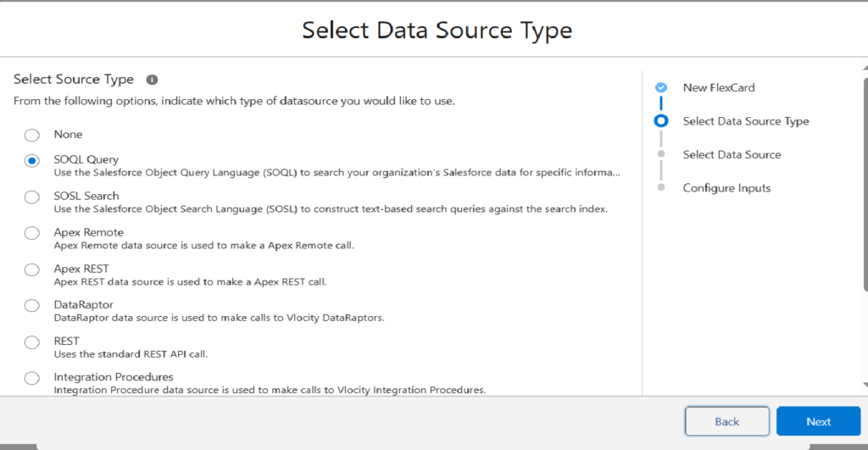This screenshot has height=450, width=868.
Task: Select the SOQL Query radio button
Action: 32,160
